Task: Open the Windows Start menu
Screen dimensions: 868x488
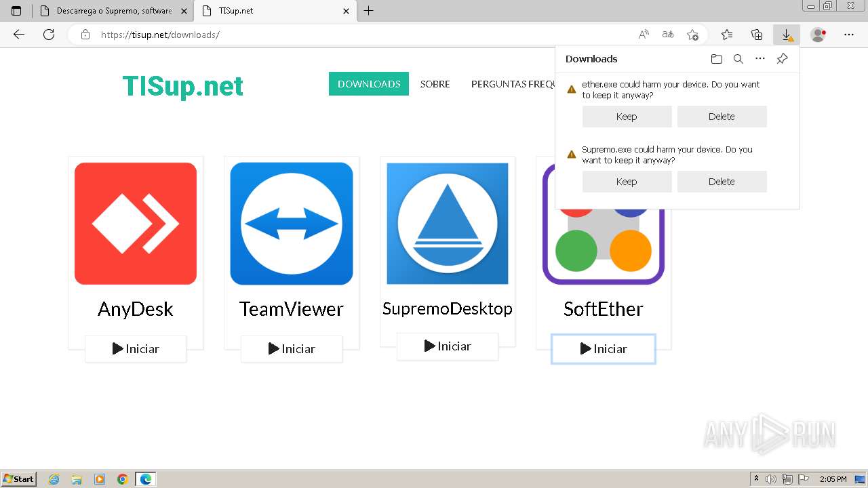Action: 19,479
